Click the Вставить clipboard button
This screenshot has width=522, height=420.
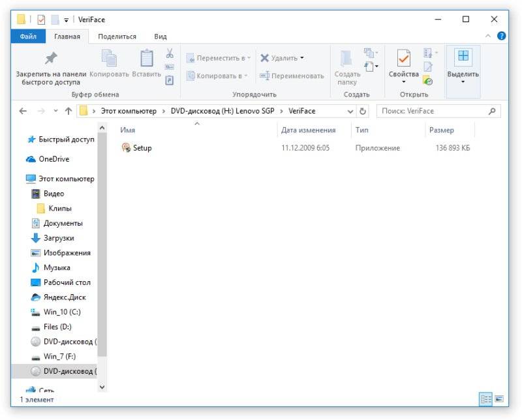coord(146,63)
